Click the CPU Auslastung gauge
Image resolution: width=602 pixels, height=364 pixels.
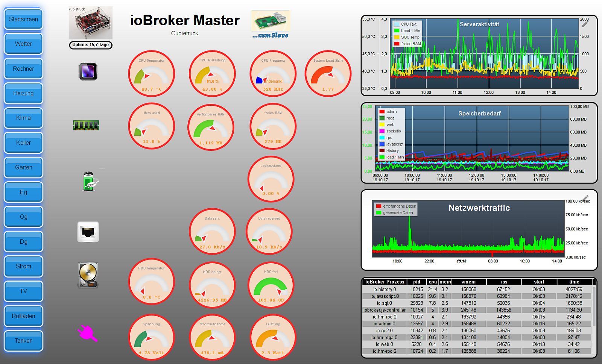pyautogui.click(x=212, y=74)
